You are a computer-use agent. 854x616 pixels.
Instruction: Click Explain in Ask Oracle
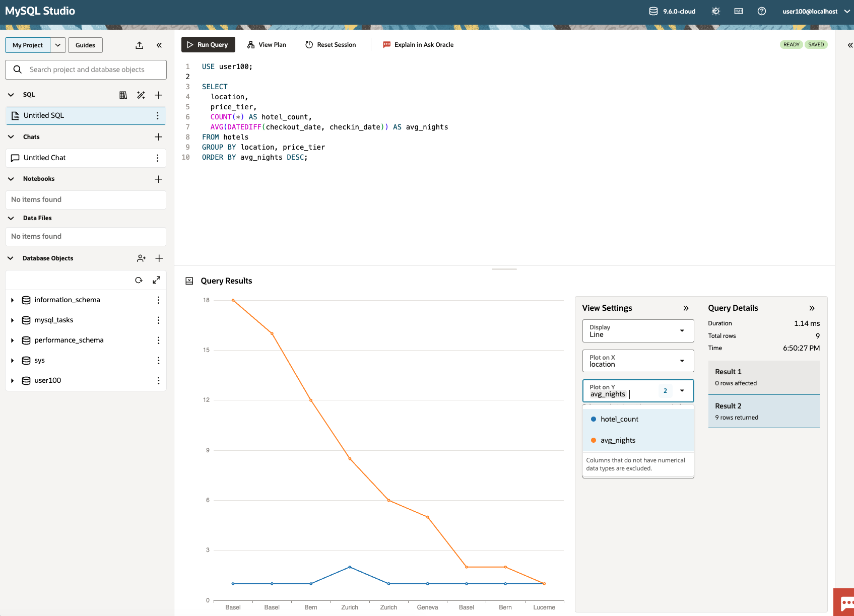[418, 45]
